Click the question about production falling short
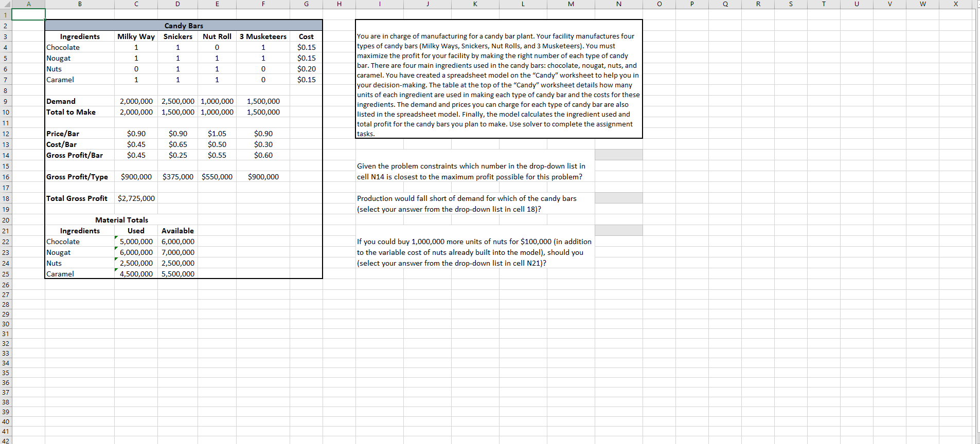 click(467, 203)
